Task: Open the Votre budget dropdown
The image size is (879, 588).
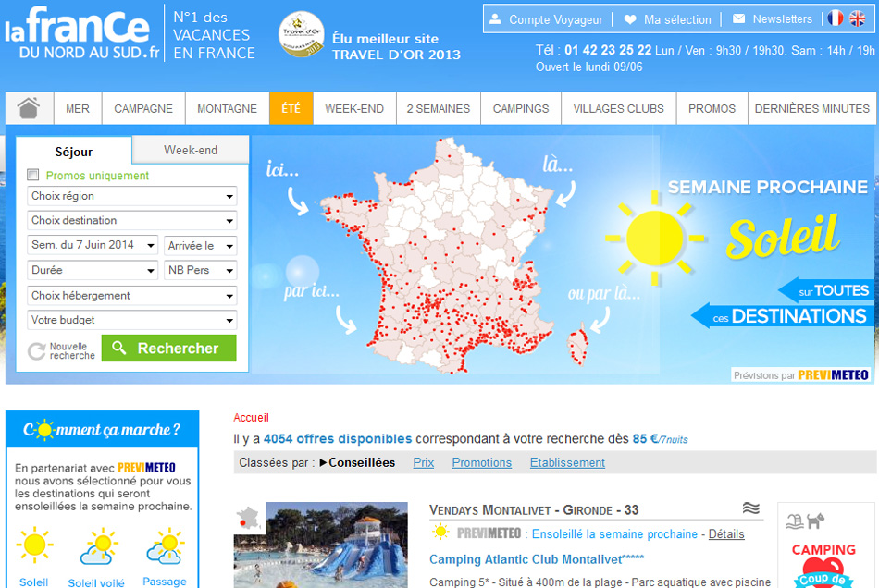Action: [131, 320]
